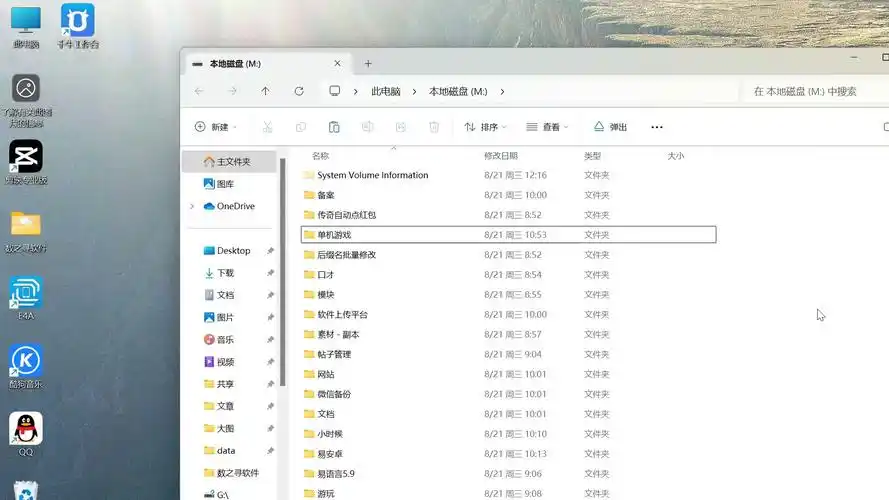Expand the OneDrive tree node
This screenshot has width=889, height=500.
[192, 206]
